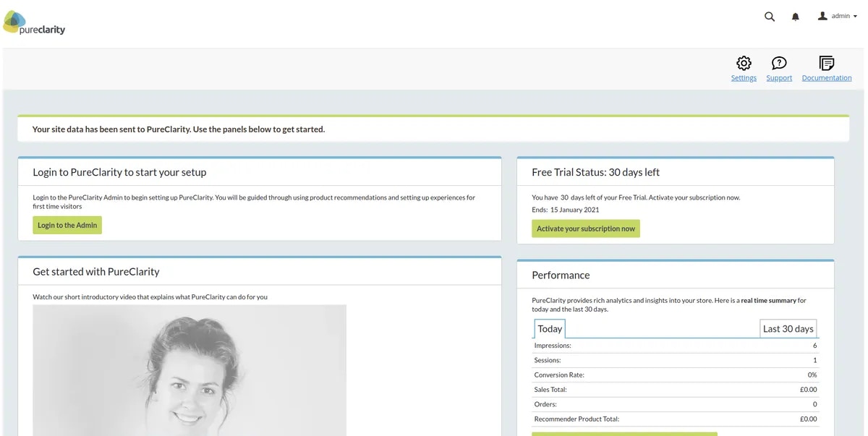Open the notifications bell
The image size is (868, 436).
[796, 17]
